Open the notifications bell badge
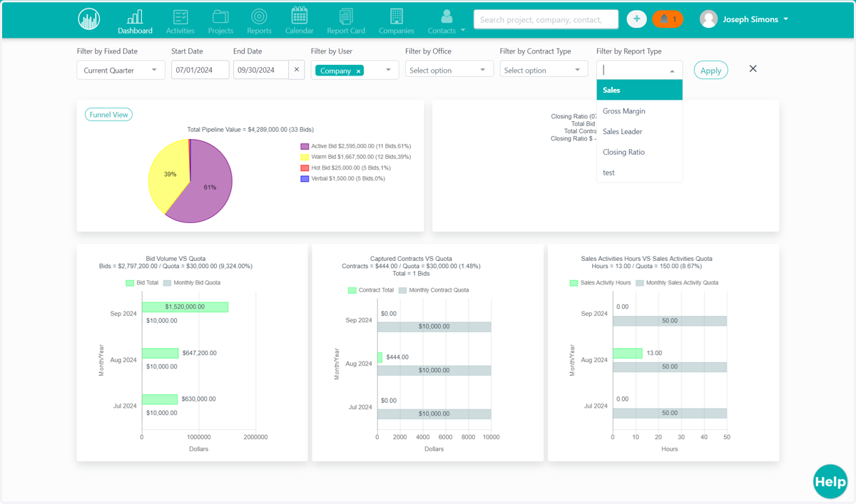This screenshot has width=856, height=504. pyautogui.click(x=668, y=19)
